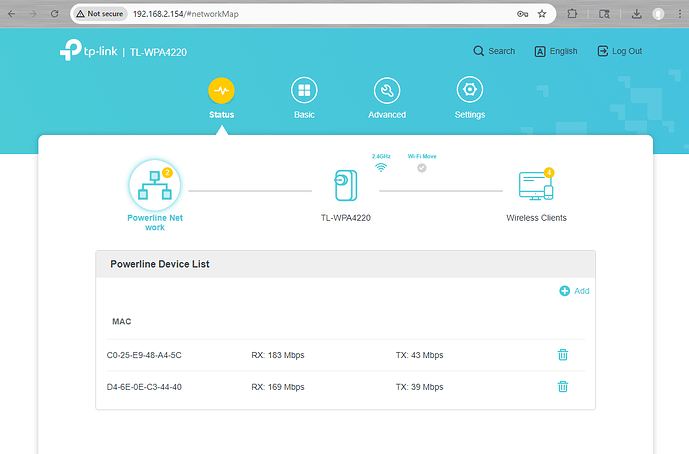689x454 pixels.
Task: Click RX: 169 Mbps value
Action: point(278,387)
